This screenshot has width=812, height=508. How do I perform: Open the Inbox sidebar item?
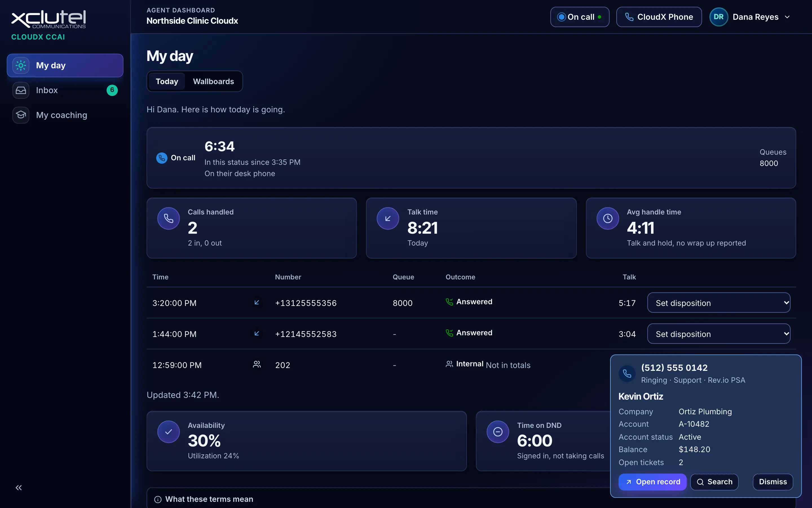coord(65,90)
